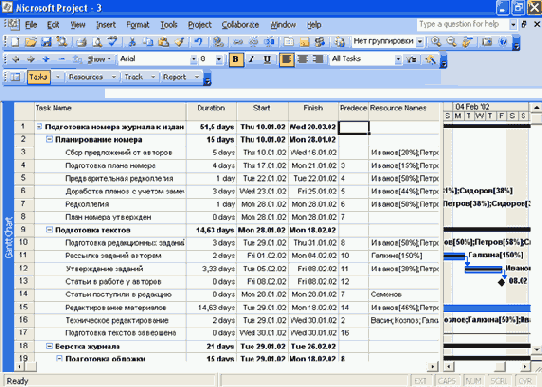542x387 pixels.
Task: Toggle underline formatting
Action: pyautogui.click(x=267, y=59)
